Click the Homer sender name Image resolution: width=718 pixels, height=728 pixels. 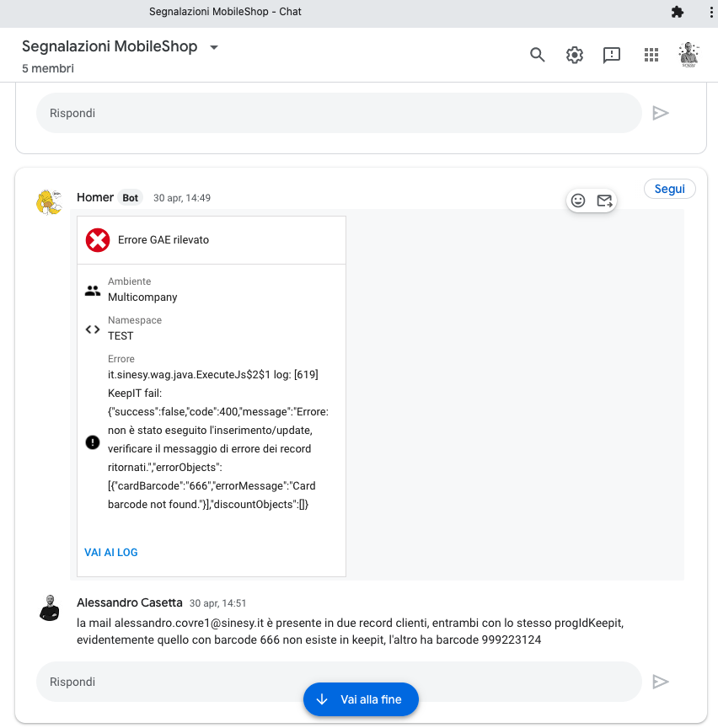(95, 197)
